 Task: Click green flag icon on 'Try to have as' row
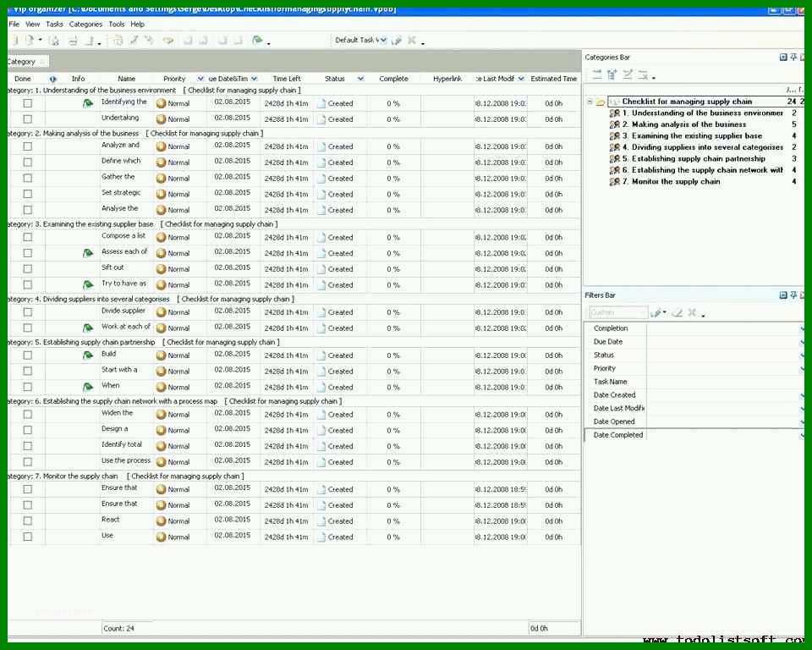tap(88, 284)
